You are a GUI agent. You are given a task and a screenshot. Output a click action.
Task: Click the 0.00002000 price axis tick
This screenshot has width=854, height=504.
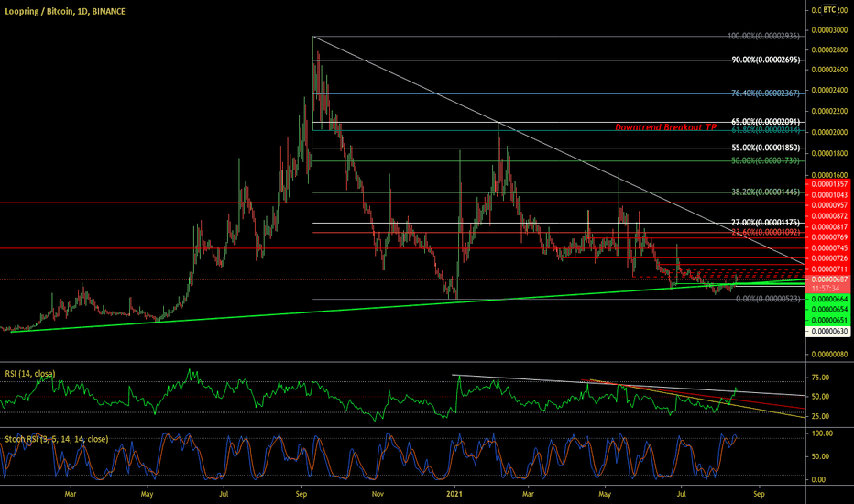[829, 132]
